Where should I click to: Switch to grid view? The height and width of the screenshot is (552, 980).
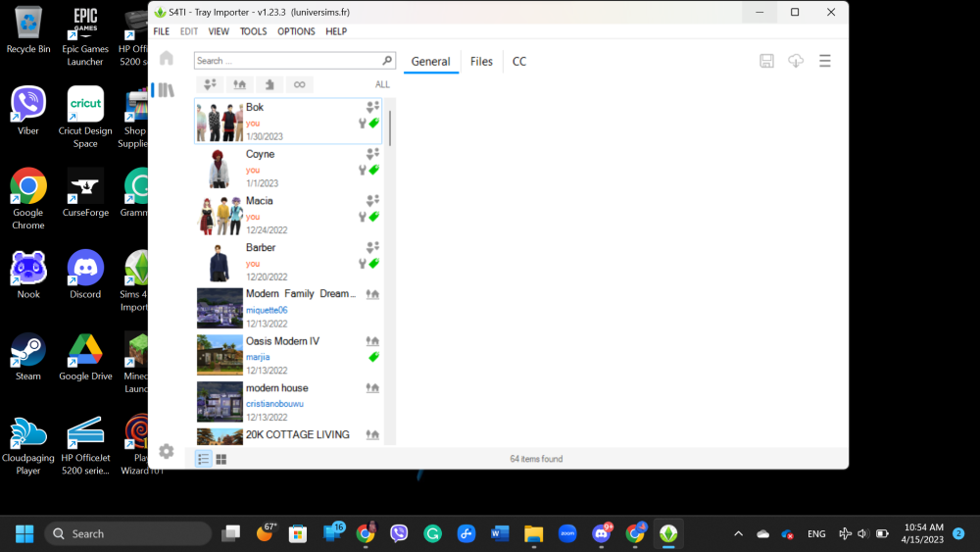(221, 459)
